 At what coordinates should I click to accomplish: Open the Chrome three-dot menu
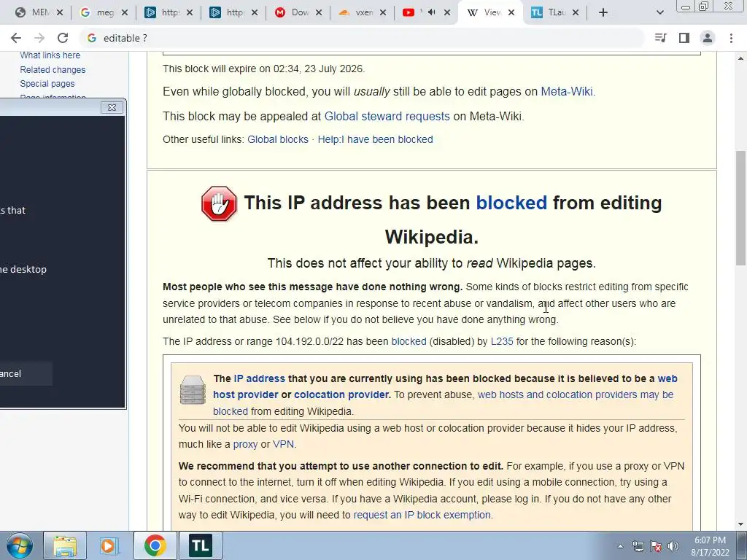(731, 38)
